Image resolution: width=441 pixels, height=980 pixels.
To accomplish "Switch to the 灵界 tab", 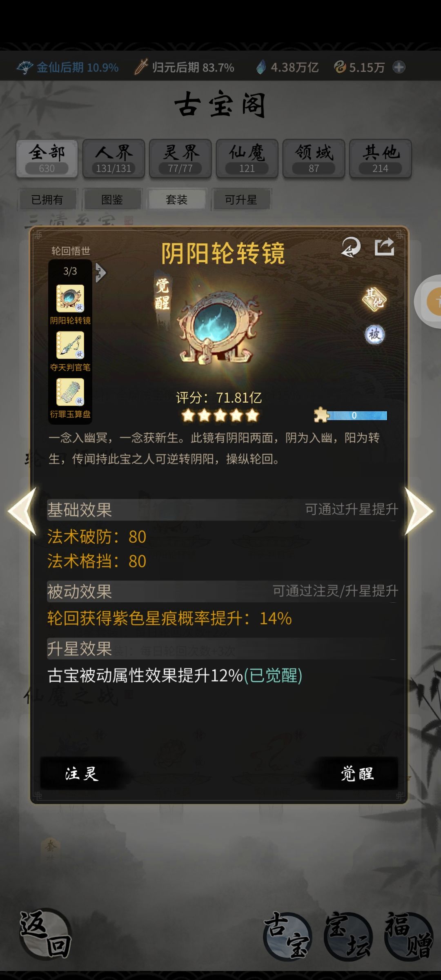I will tap(180, 158).
